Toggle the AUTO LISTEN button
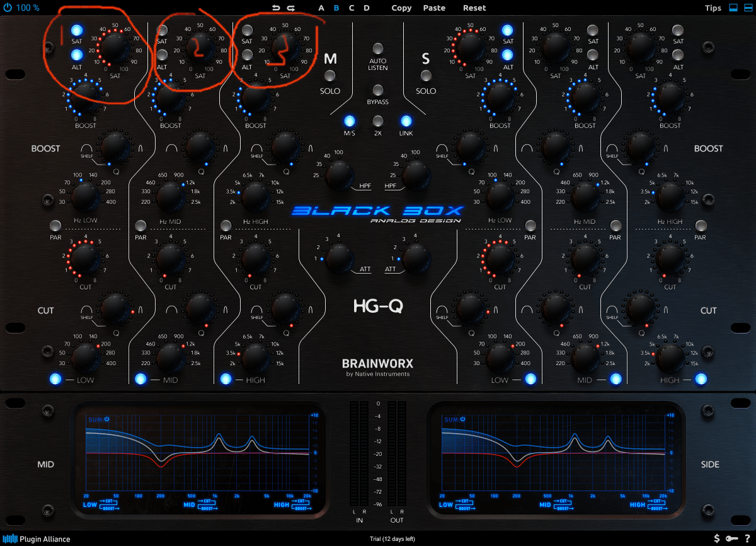This screenshot has width=756, height=546. 378,49
